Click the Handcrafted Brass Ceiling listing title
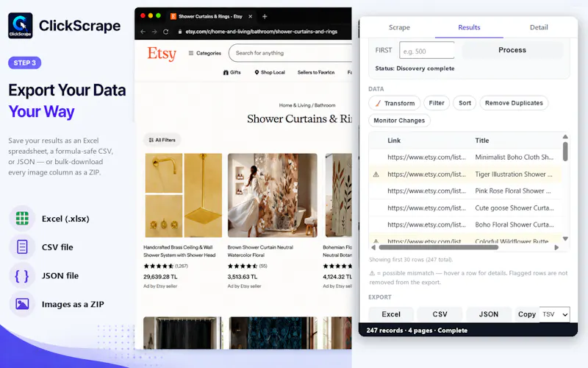588x368 pixels. click(x=179, y=251)
